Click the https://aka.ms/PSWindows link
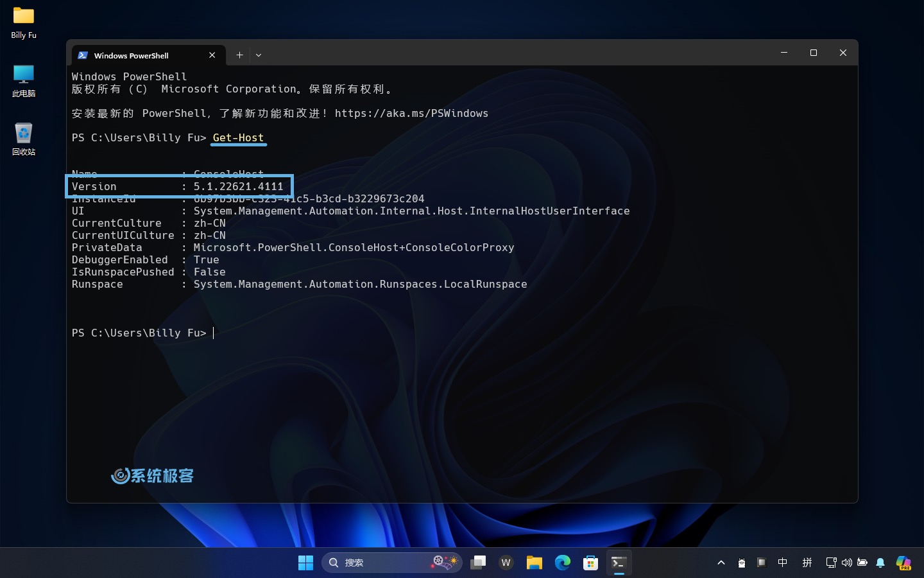This screenshot has width=924, height=578. (411, 114)
